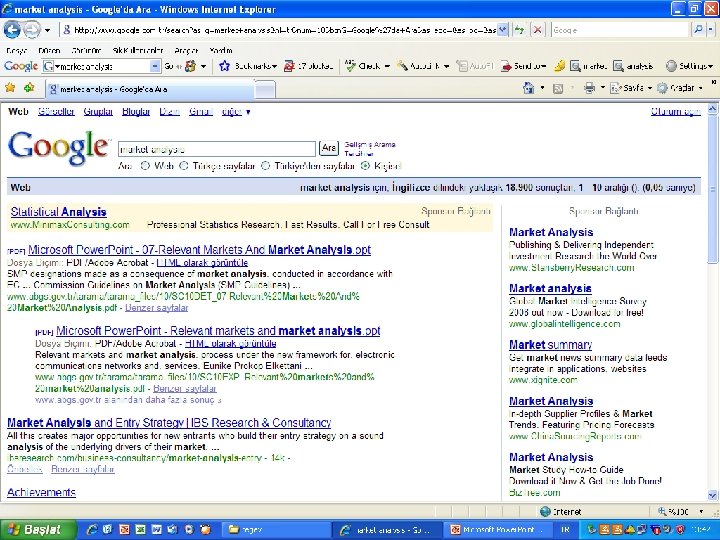Click the RSS Feeds icon
The height and width of the screenshot is (540, 720).
[x=558, y=88]
